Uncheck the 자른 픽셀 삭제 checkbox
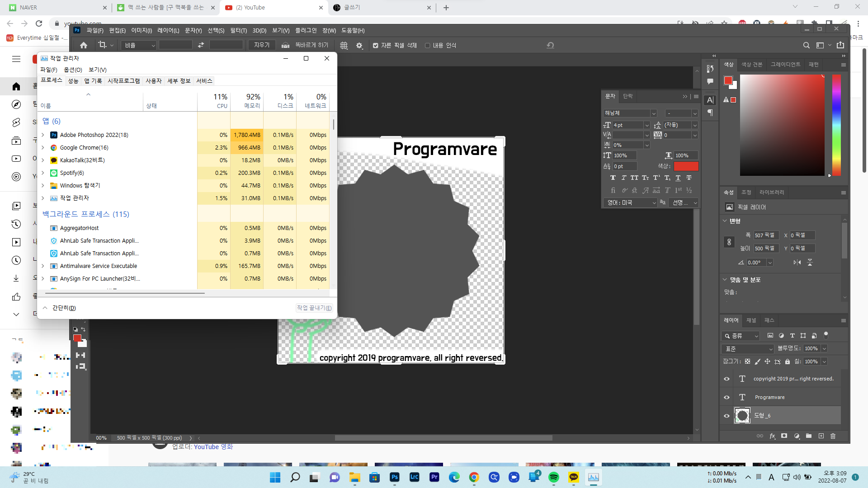The image size is (868, 488). [x=375, y=45]
